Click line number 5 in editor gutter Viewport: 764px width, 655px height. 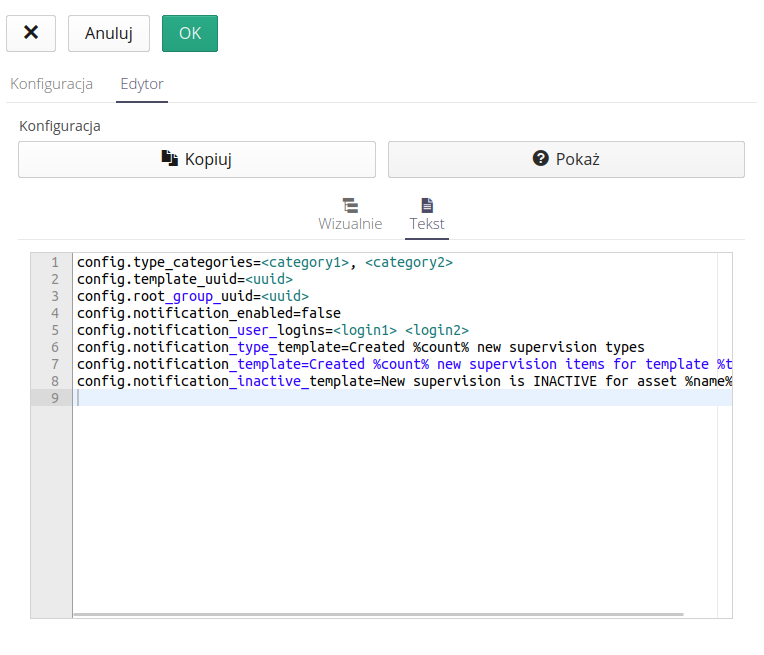point(54,330)
